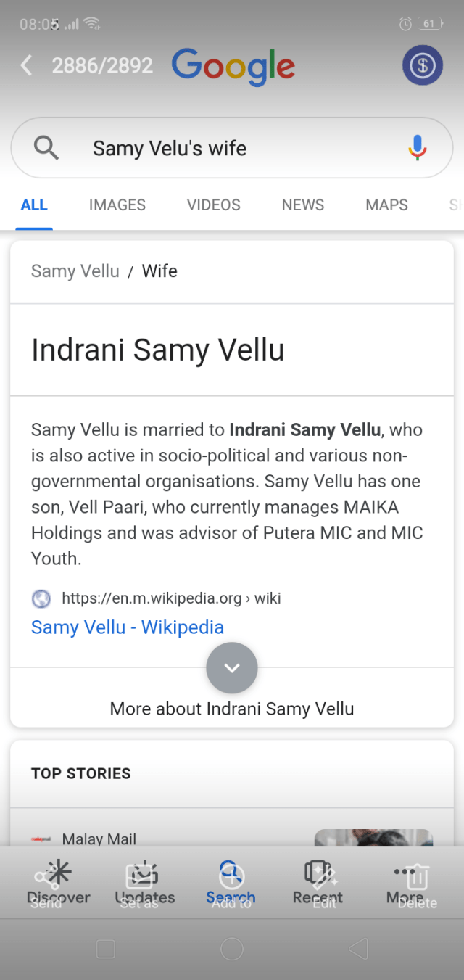
Task: Open the blue dollar account icon
Action: pyautogui.click(x=422, y=66)
